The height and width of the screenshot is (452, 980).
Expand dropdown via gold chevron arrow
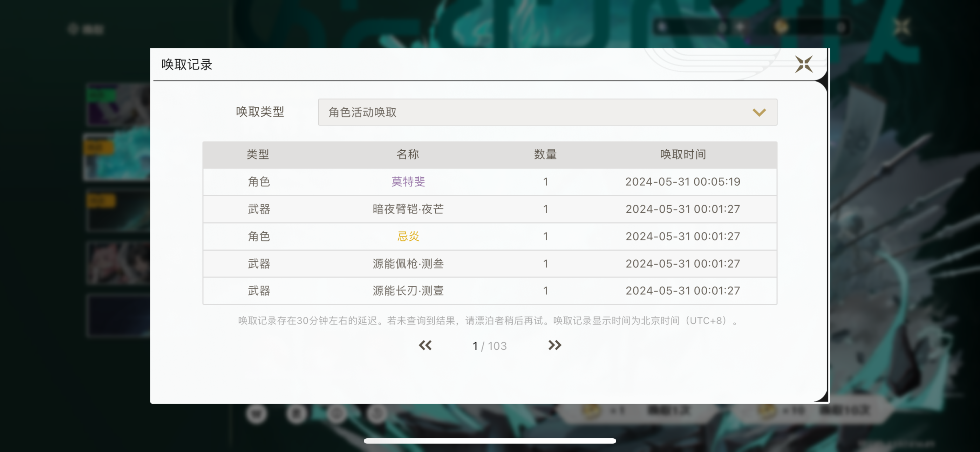click(x=759, y=112)
